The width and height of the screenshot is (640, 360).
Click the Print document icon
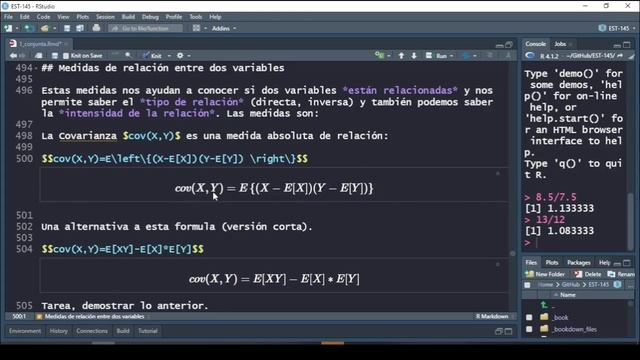pyautogui.click(x=96, y=28)
